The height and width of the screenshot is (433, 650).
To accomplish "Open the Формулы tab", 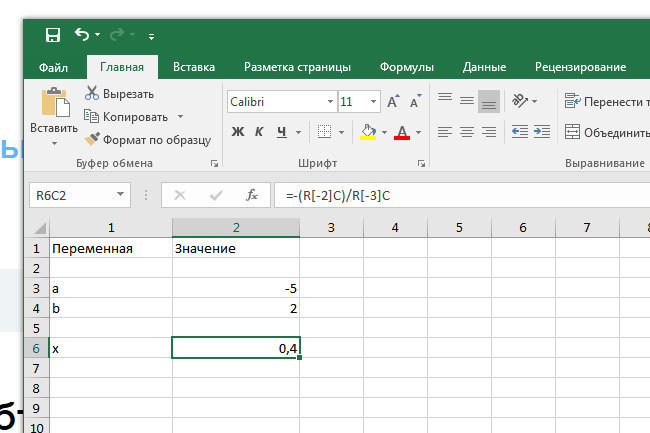I will point(407,67).
